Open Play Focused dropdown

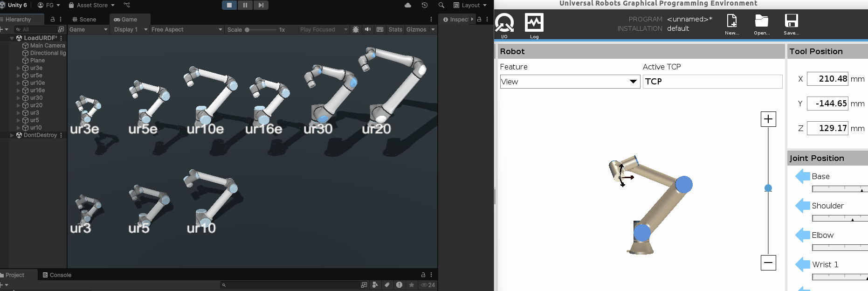coord(324,29)
